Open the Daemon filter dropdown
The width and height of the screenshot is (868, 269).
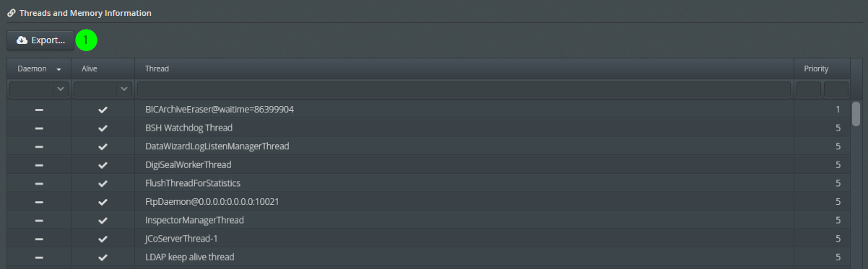[x=39, y=89]
